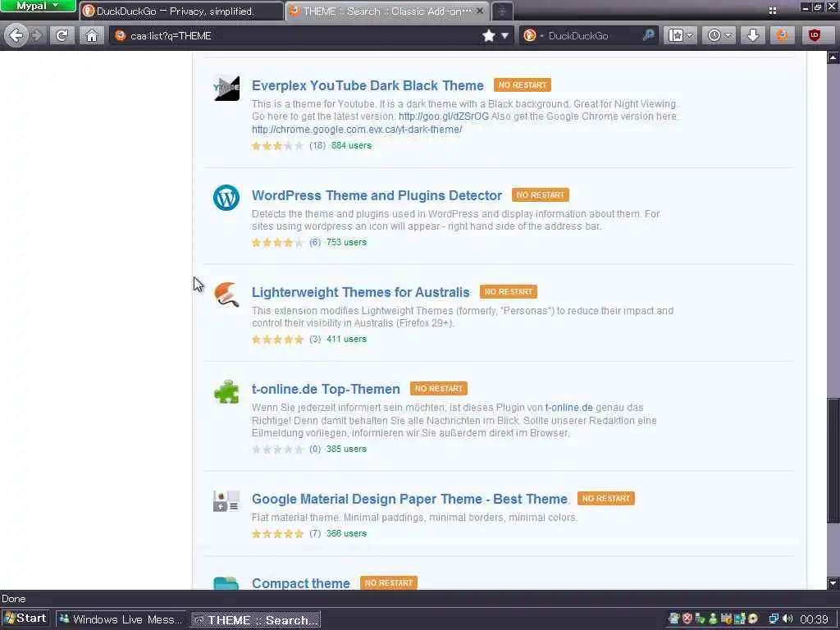The width and height of the screenshot is (840, 630).
Task: Click the red X security tray icon
Action: [x=687, y=619]
